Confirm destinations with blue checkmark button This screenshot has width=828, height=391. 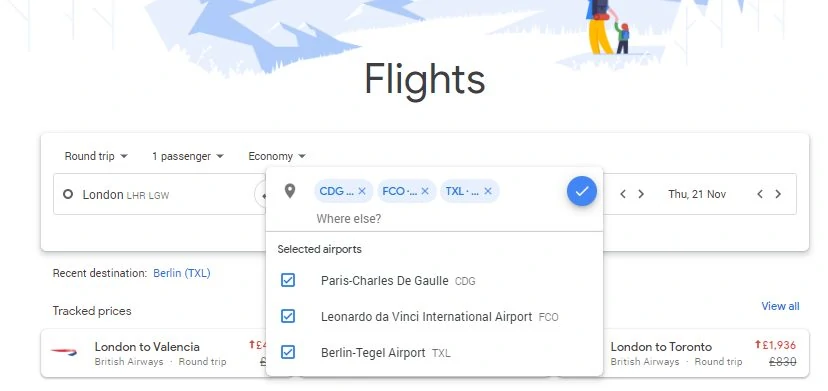click(x=582, y=191)
